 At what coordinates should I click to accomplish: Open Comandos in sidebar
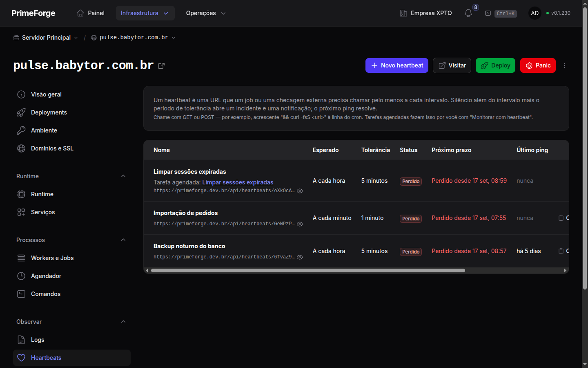pos(72,294)
